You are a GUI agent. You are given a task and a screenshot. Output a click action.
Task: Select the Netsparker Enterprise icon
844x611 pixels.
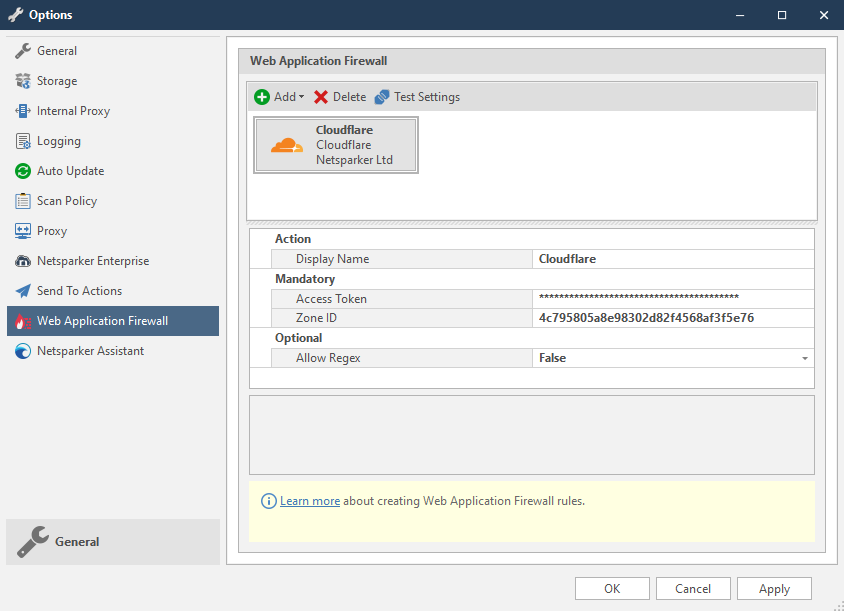point(23,261)
